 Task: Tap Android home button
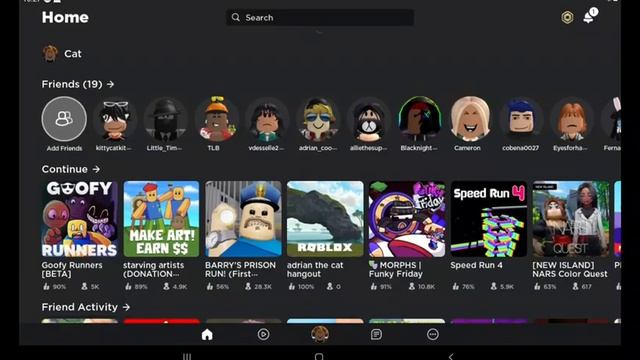pyautogui.click(x=319, y=356)
